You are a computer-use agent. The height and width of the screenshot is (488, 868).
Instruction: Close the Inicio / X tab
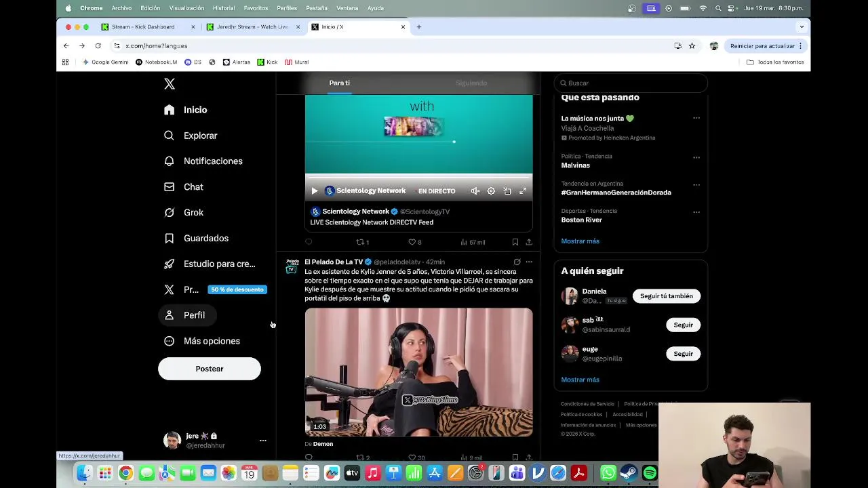click(x=403, y=27)
